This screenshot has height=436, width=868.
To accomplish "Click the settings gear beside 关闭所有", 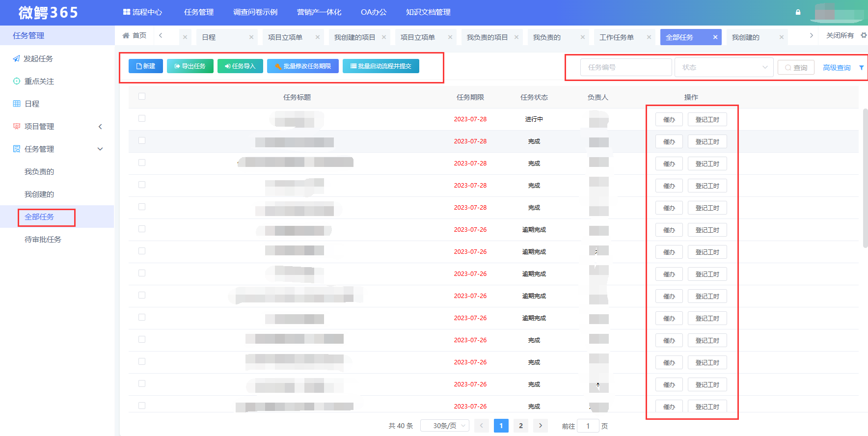I will (864, 35).
